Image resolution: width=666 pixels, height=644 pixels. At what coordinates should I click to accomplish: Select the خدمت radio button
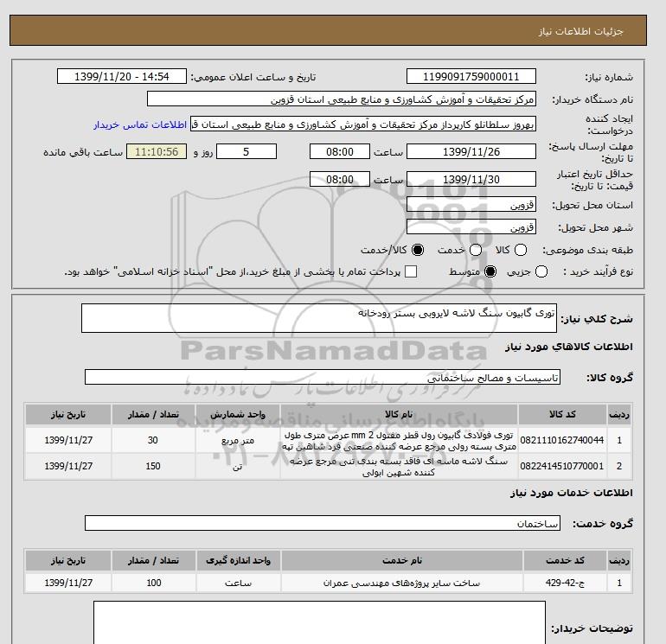(x=476, y=250)
